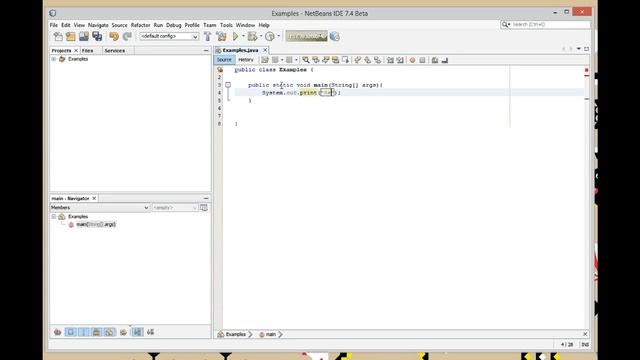Toggle Highlight Search in editor toolbar
This screenshot has width=640, height=360.
pyautogui.click(x=335, y=60)
